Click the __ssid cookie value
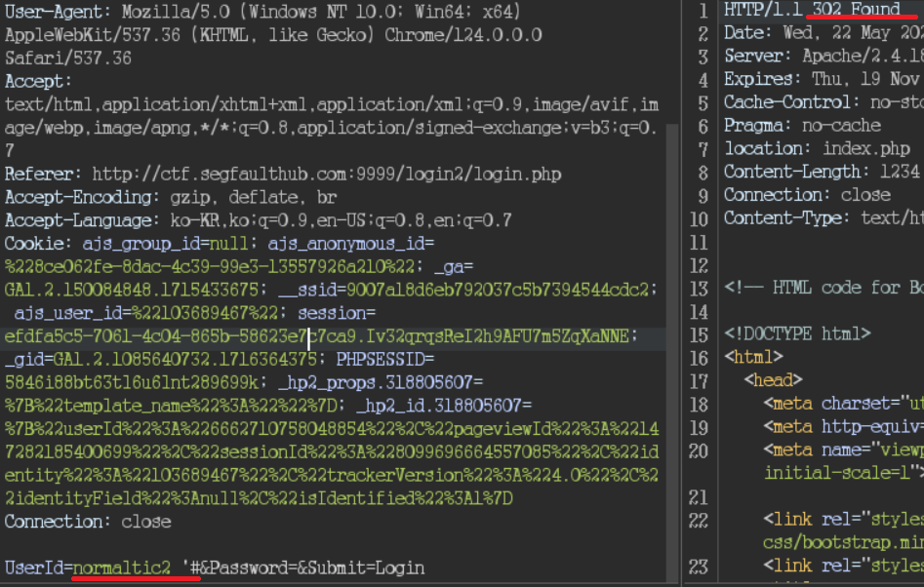 point(498,290)
